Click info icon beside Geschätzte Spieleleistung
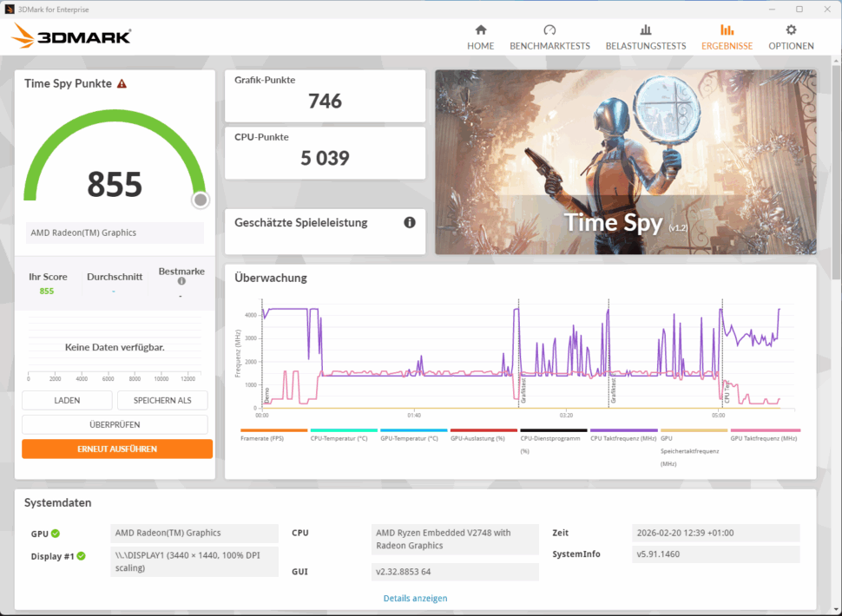Image resolution: width=842 pixels, height=616 pixels. 410,223
